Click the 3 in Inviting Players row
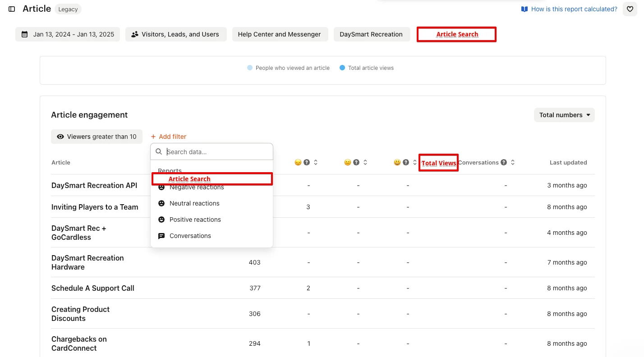This screenshot has height=357, width=644. pyautogui.click(x=308, y=207)
